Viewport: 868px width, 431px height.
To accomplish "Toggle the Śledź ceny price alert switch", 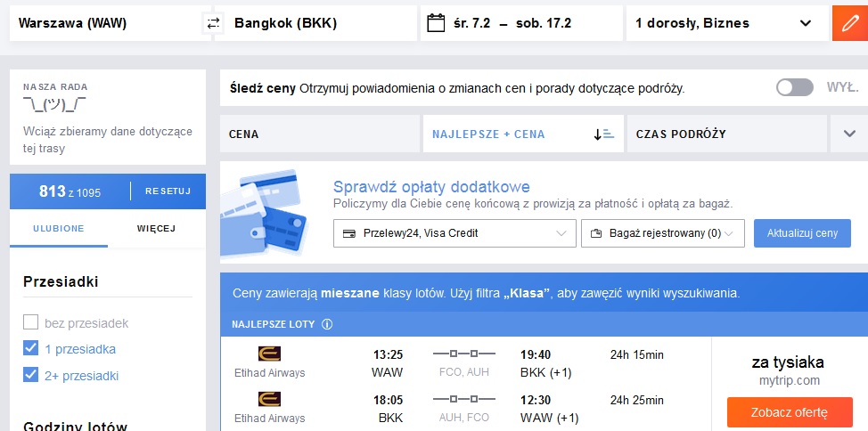I will [794, 87].
